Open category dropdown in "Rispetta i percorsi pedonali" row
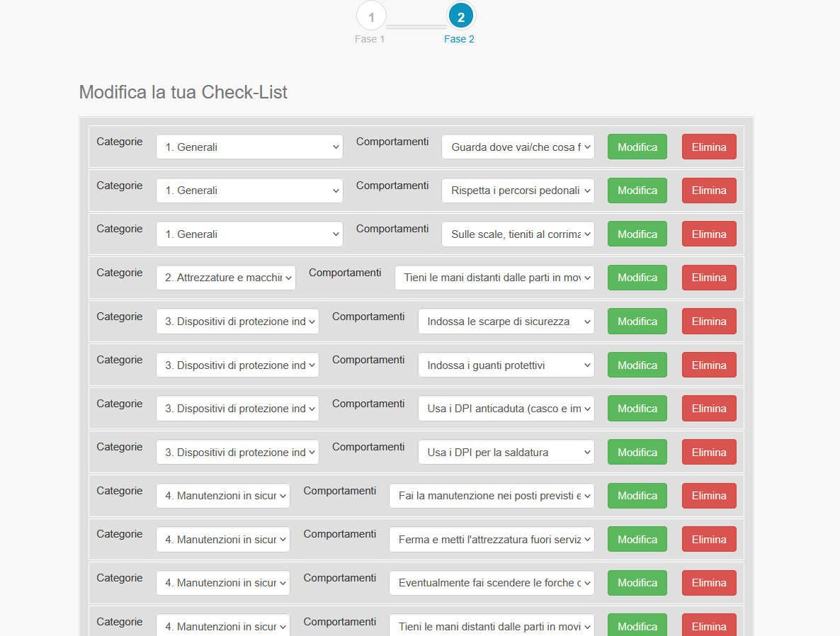Viewport: 840px width, 636px height. point(249,191)
